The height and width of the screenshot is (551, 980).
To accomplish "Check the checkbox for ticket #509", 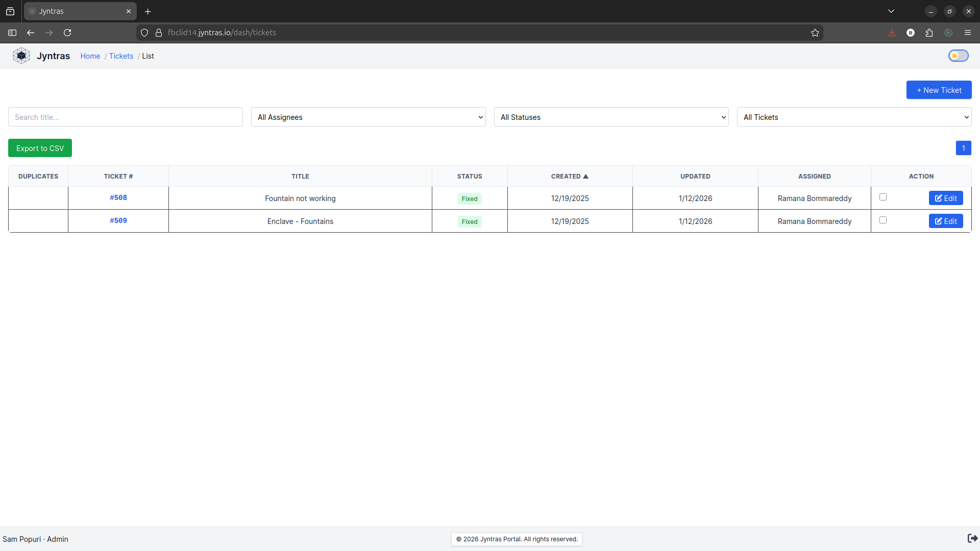I will coord(883,220).
